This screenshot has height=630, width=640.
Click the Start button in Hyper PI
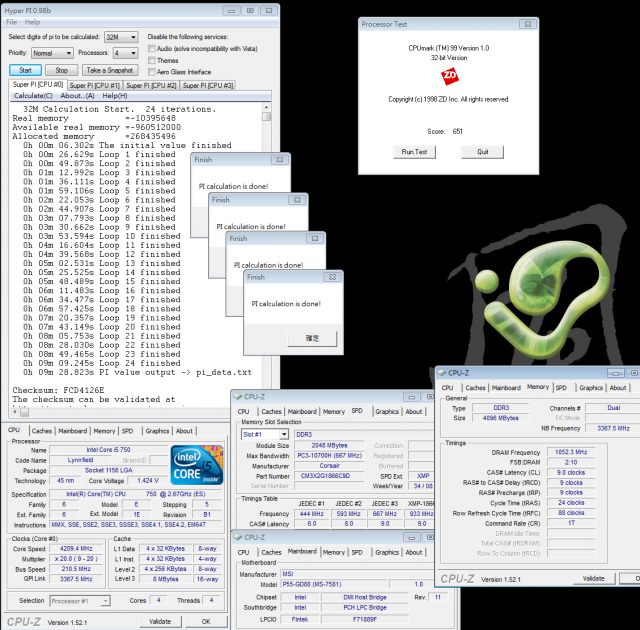[25, 70]
